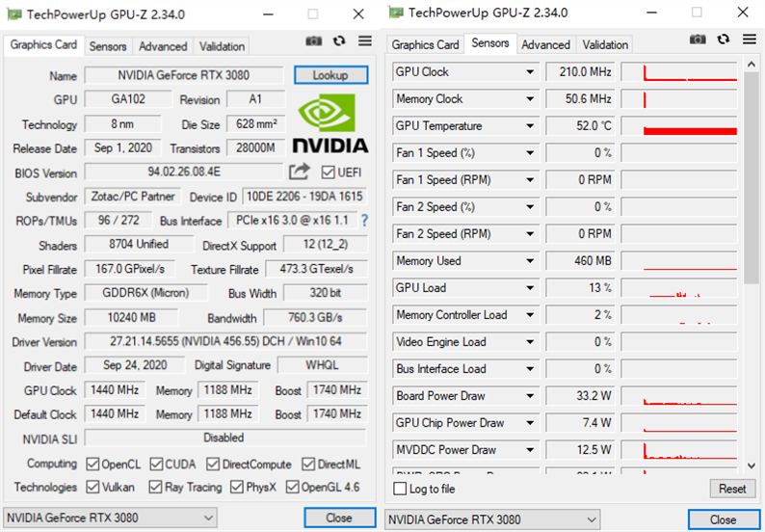Click Close button in Graphics Card window

click(339, 518)
